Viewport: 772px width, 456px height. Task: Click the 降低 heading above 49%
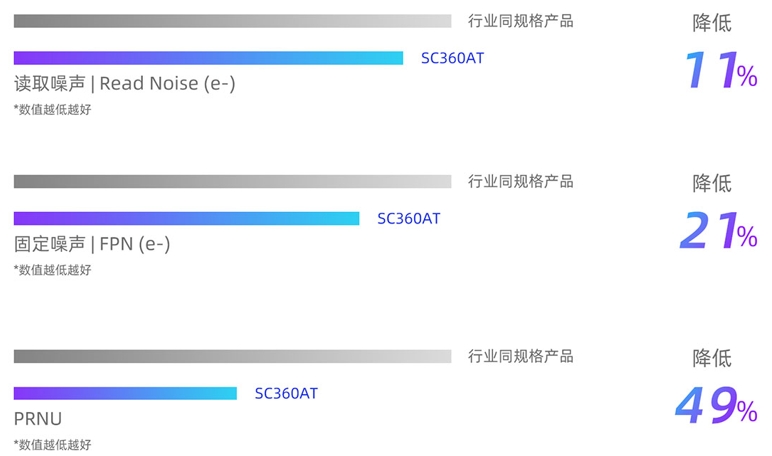tap(712, 358)
